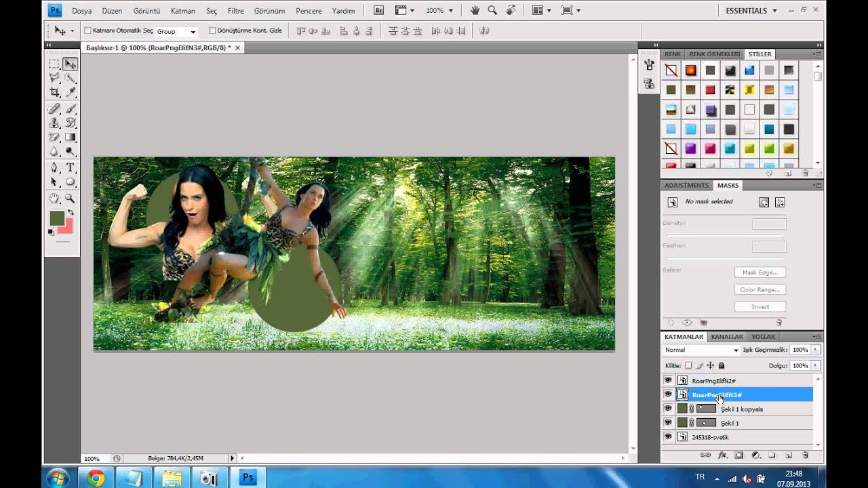
Task: Switch to the ADJUSTMENTS tab
Action: click(686, 185)
